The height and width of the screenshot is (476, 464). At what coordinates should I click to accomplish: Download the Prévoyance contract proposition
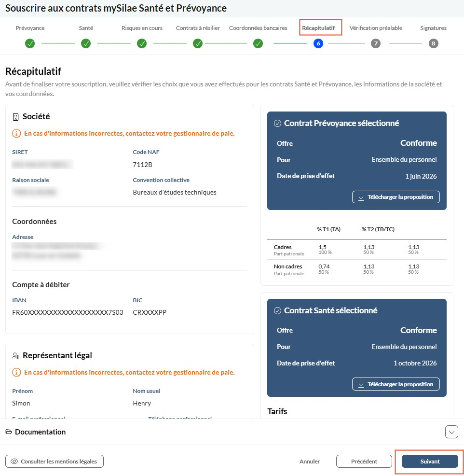(x=396, y=197)
